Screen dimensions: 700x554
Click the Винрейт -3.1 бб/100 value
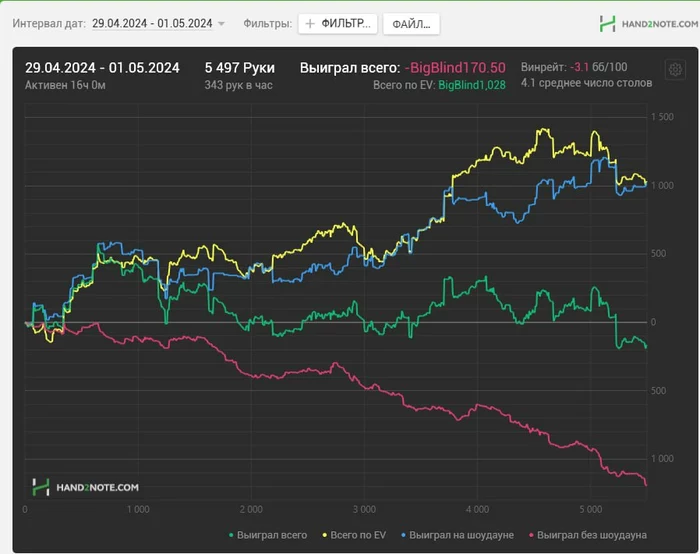coord(574,67)
